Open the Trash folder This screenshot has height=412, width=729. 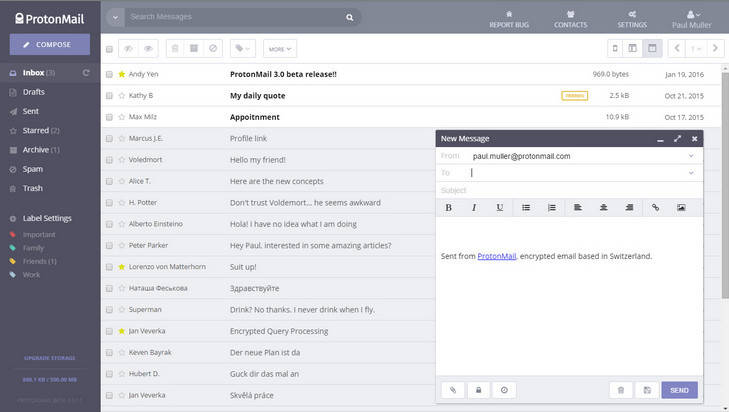point(33,188)
